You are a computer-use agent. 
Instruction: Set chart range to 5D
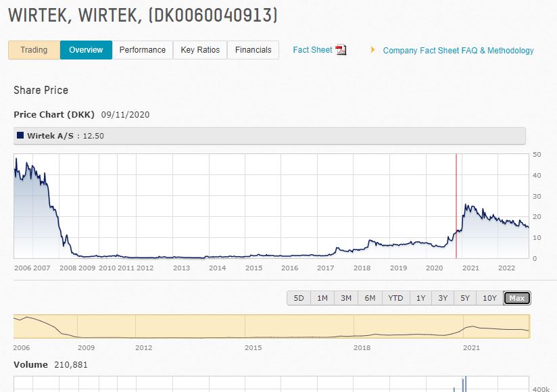(x=299, y=298)
